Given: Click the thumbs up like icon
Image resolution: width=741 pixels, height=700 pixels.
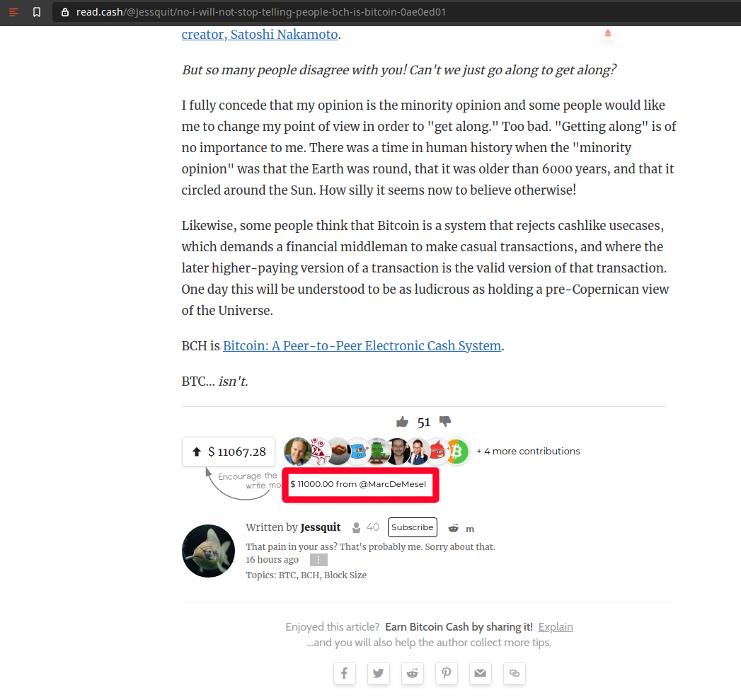Looking at the screenshot, I should (402, 422).
